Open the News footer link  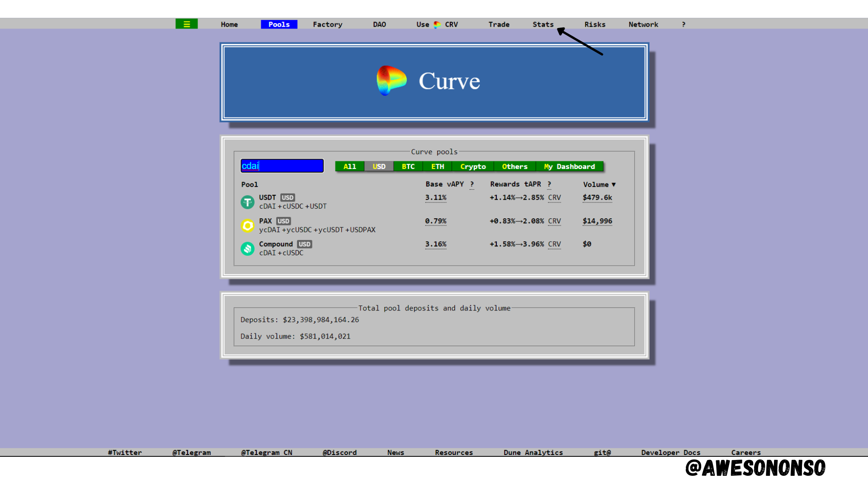click(x=396, y=452)
